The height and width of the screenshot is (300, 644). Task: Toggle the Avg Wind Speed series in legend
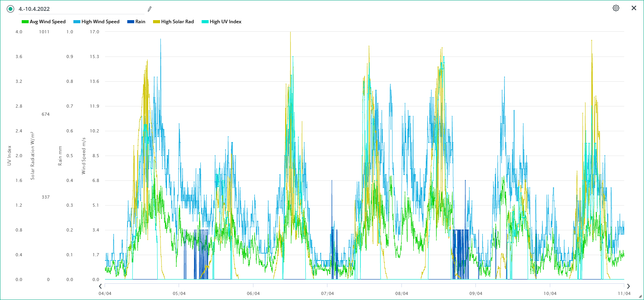pos(43,22)
